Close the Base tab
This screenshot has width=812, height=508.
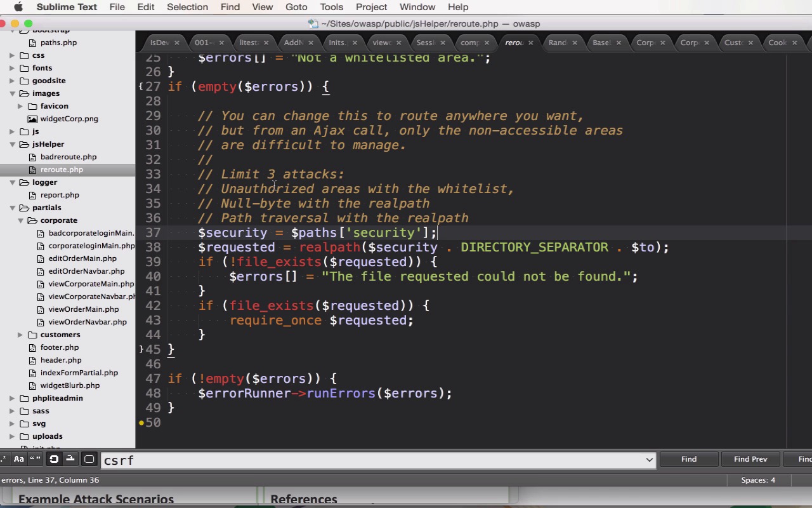click(x=618, y=43)
